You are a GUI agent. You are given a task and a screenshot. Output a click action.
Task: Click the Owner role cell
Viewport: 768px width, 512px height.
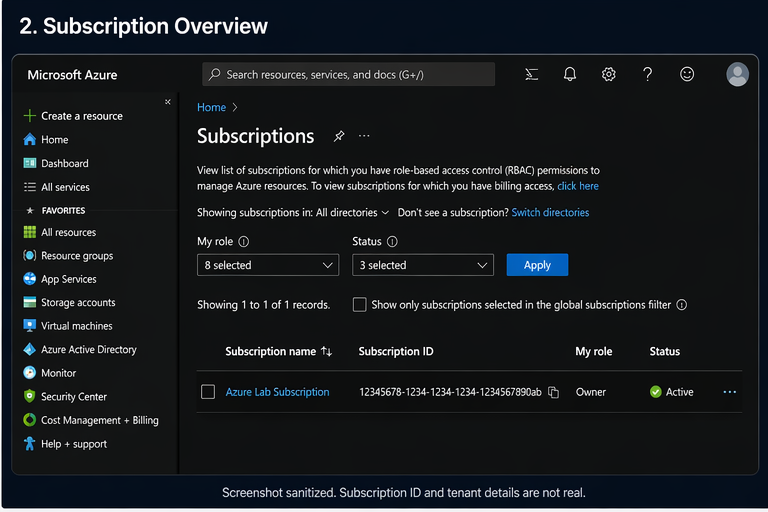coord(591,392)
